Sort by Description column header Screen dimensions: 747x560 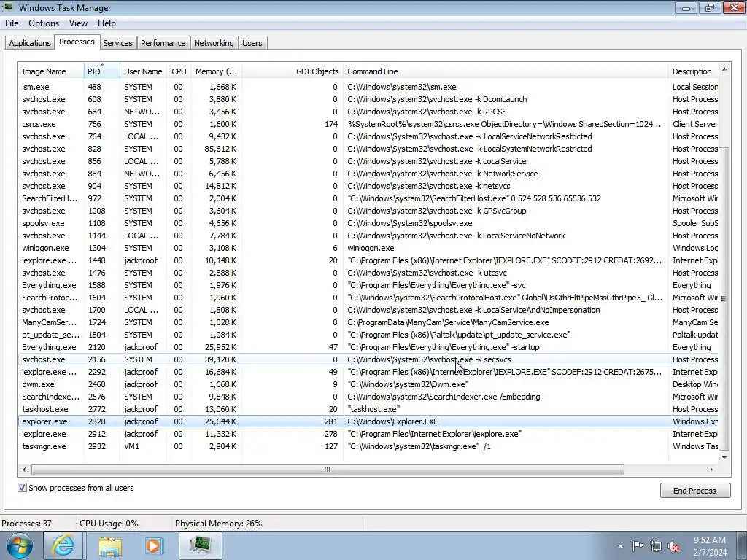tap(693, 71)
